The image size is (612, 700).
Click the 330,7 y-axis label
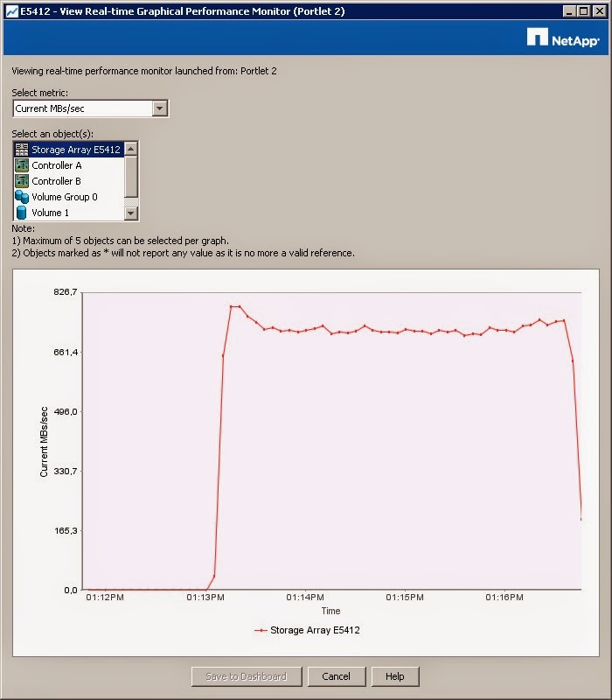point(65,472)
